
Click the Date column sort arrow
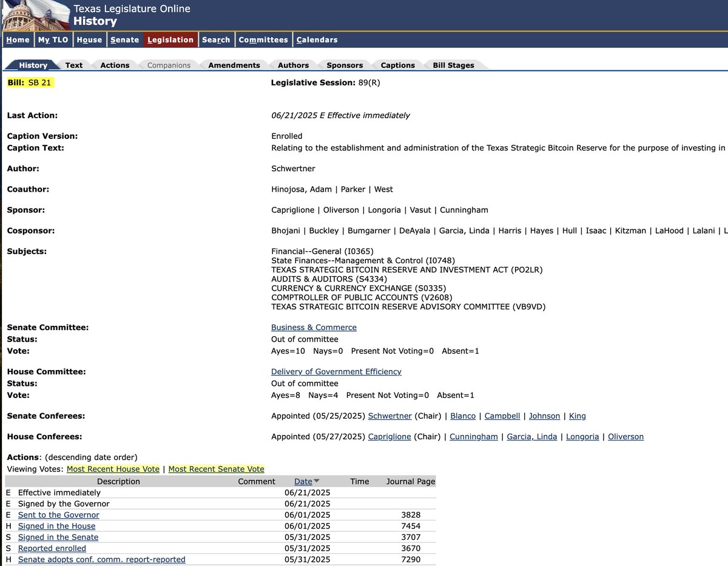click(x=316, y=482)
